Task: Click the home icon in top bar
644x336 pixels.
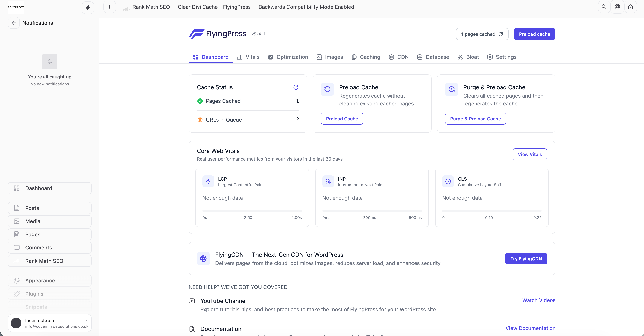Action: point(631,7)
